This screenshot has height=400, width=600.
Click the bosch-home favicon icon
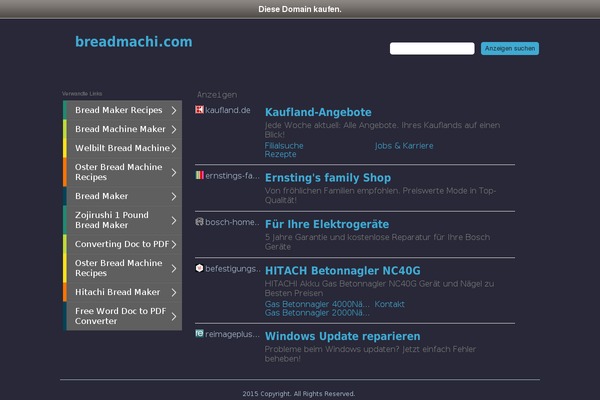pyautogui.click(x=199, y=222)
